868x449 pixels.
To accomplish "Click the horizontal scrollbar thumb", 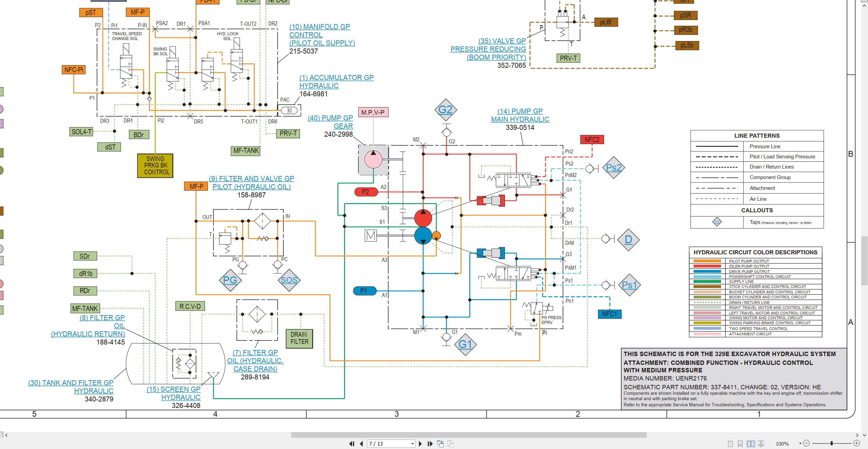I will [x=469, y=435].
